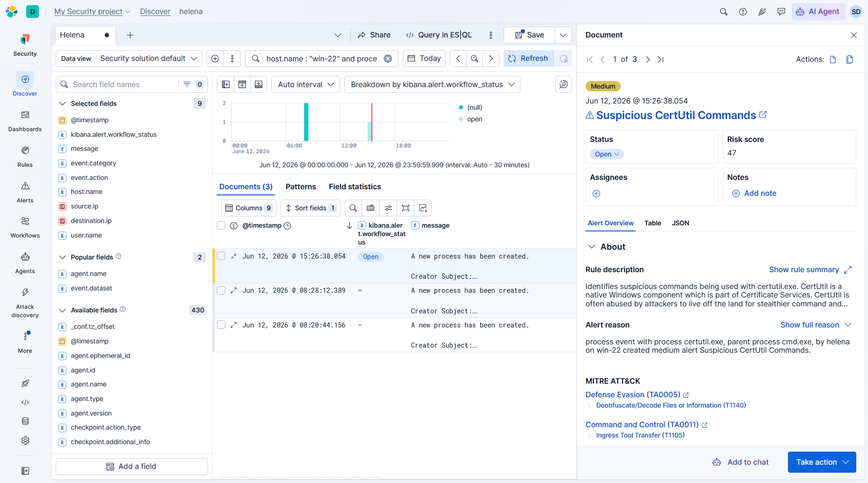Switch to Field statistics tab

pos(355,187)
